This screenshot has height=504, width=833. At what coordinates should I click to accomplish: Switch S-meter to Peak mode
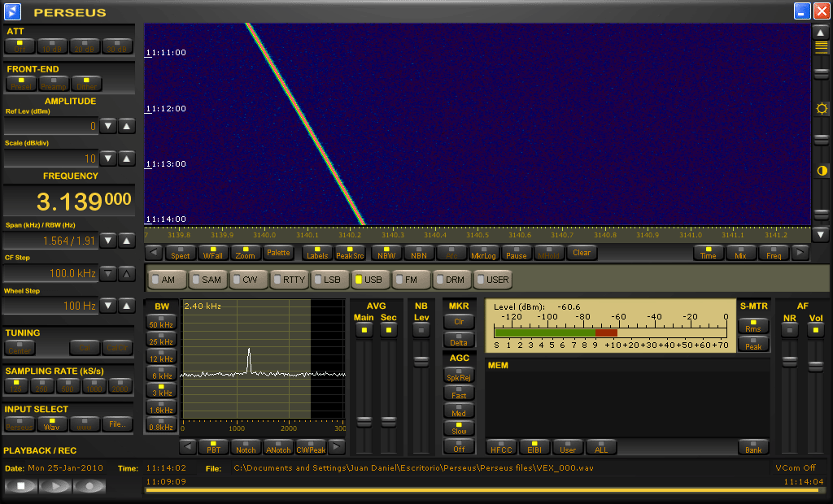(x=753, y=344)
